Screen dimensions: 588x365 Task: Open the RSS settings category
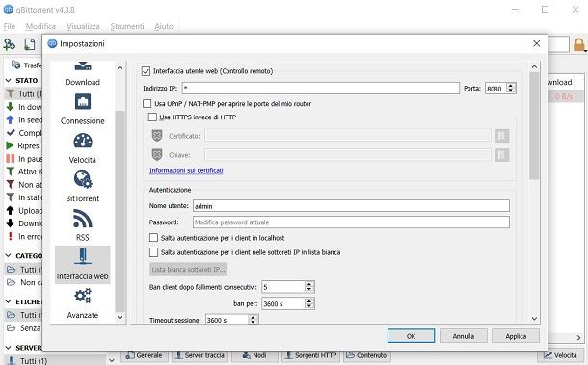[x=83, y=225]
